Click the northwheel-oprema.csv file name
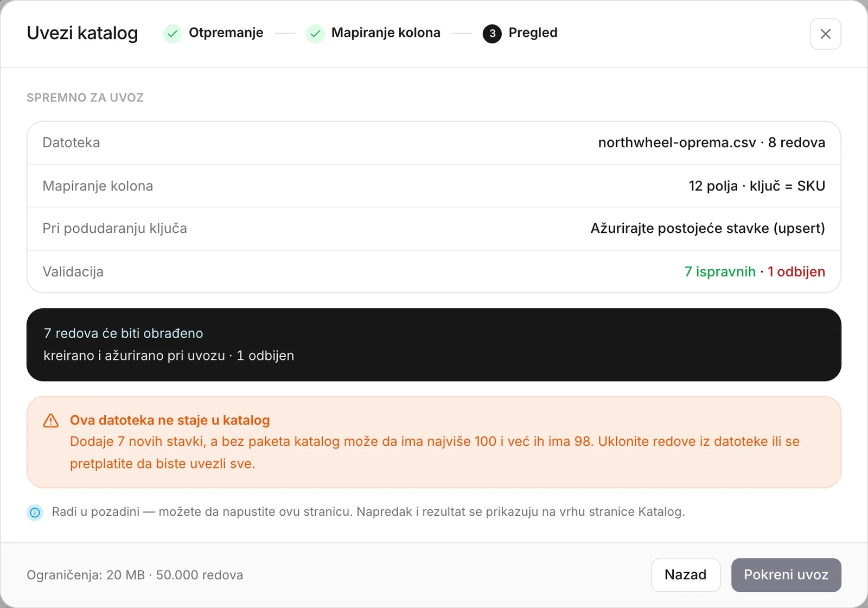 [x=677, y=143]
